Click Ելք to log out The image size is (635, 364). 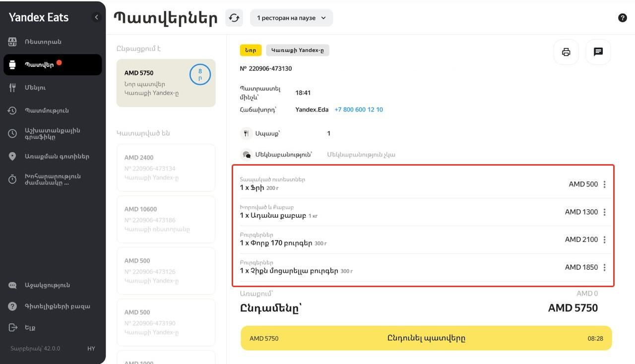point(30,327)
